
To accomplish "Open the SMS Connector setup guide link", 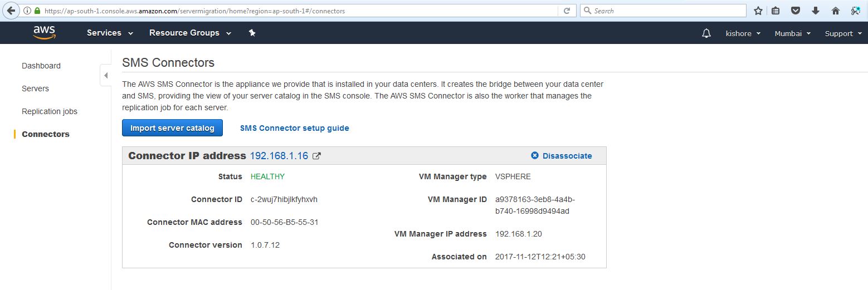I will (x=294, y=128).
